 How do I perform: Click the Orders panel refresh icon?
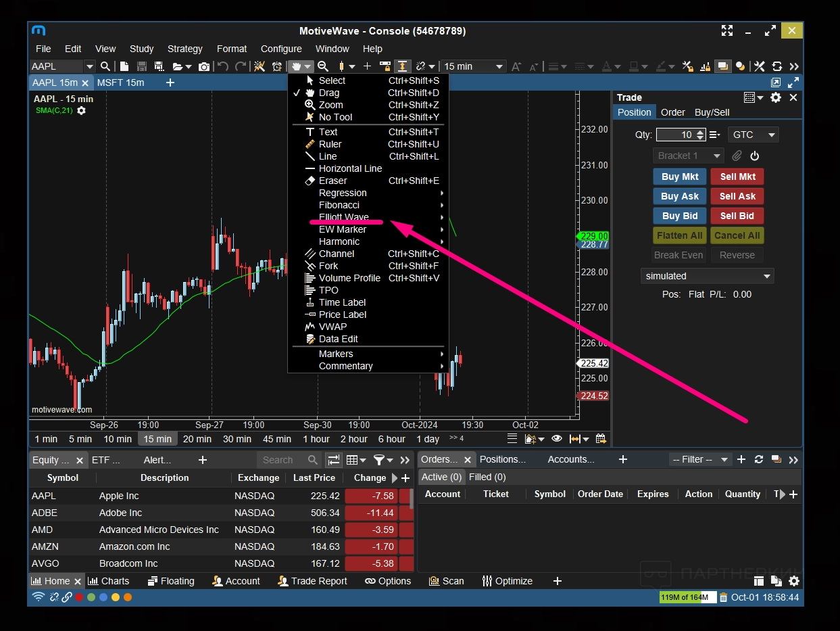click(x=759, y=459)
